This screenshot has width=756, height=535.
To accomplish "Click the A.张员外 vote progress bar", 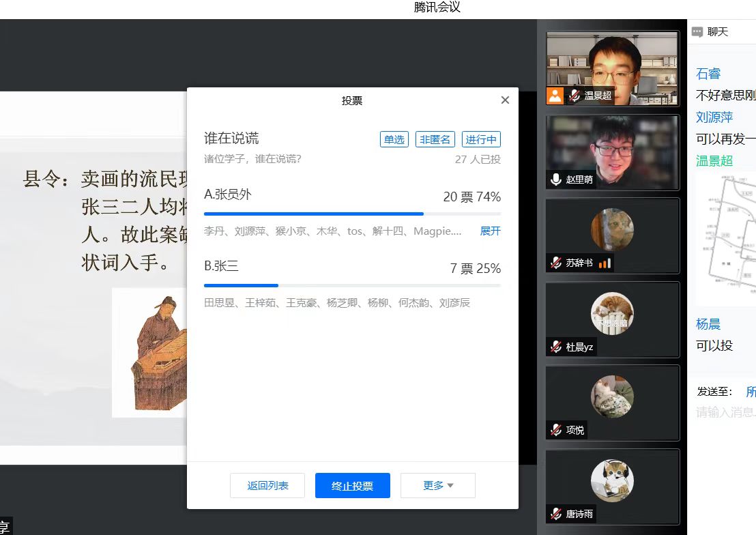I will [352, 214].
